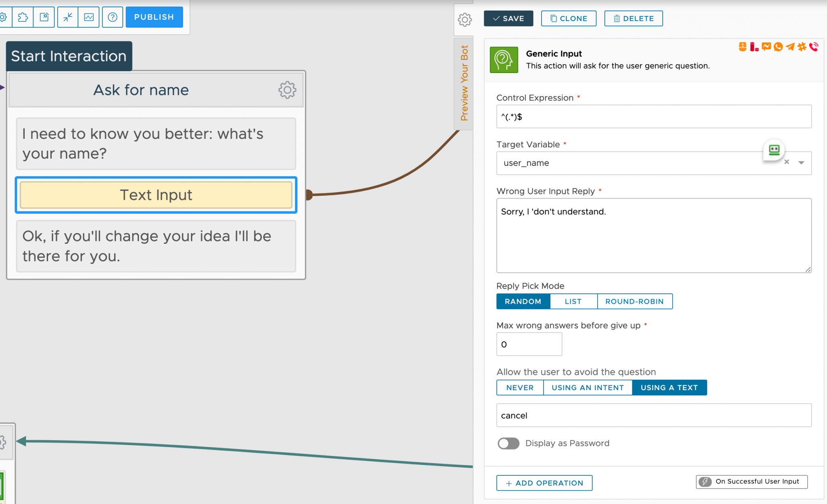Click the Control Expression input field

coord(653,117)
